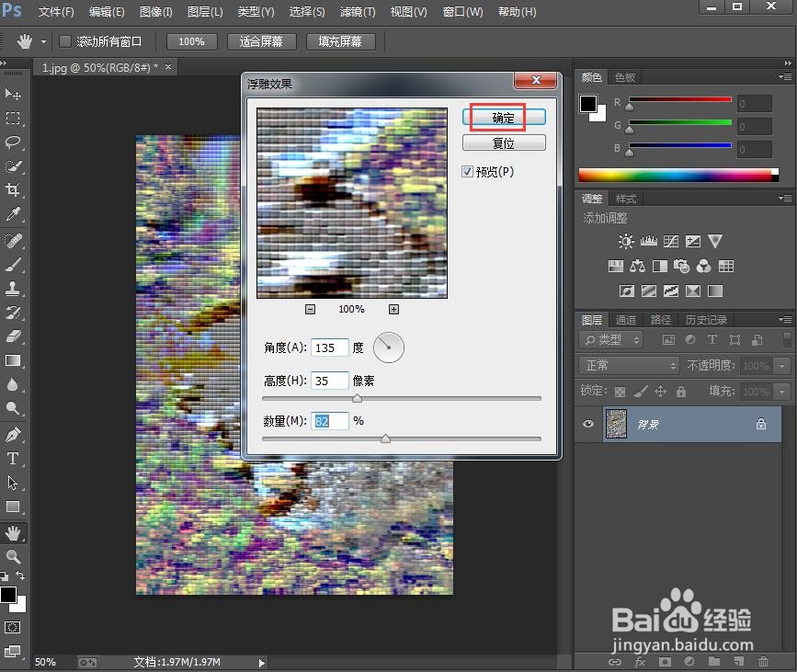Click the Brightness/Contrast adjustment icon

626,241
